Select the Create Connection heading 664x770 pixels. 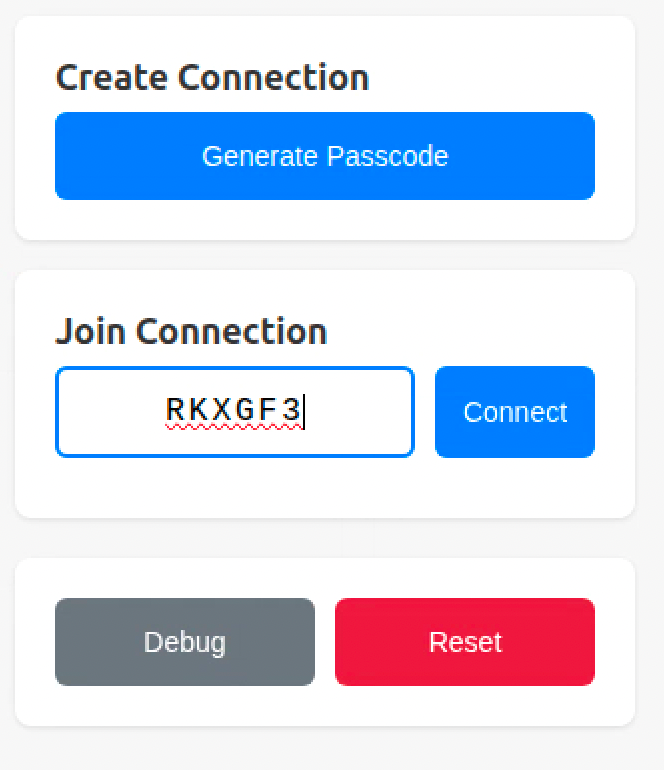click(212, 78)
